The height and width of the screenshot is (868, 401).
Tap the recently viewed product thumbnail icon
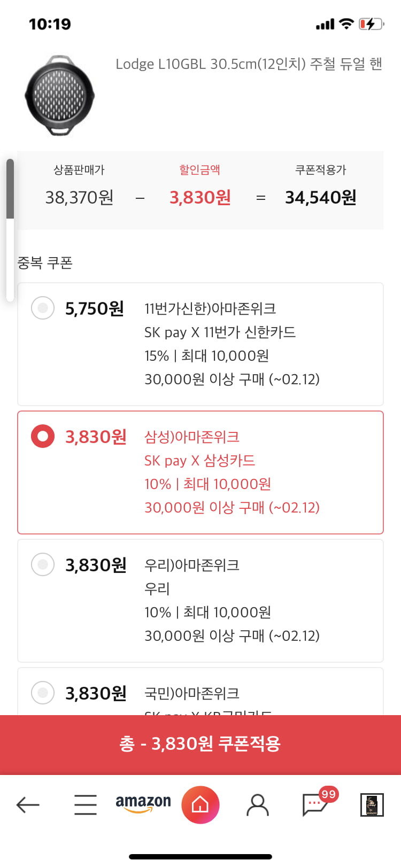pos(372,805)
